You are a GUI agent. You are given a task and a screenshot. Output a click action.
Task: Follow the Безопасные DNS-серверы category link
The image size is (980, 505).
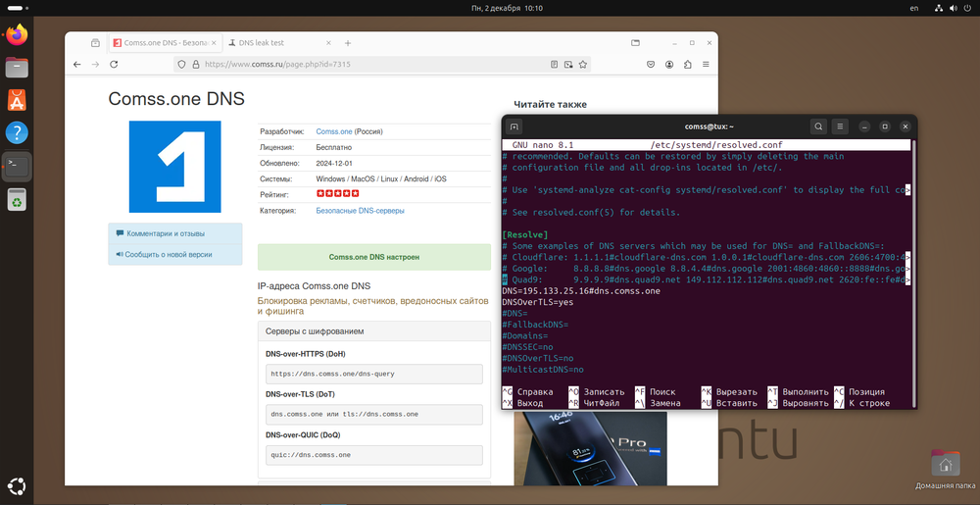(x=360, y=211)
